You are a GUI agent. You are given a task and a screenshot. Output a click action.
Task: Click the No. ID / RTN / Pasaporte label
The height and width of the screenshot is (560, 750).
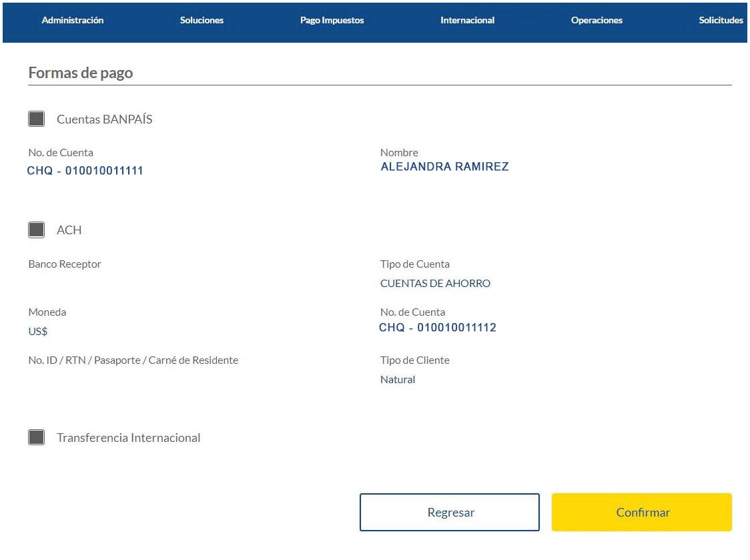(133, 360)
